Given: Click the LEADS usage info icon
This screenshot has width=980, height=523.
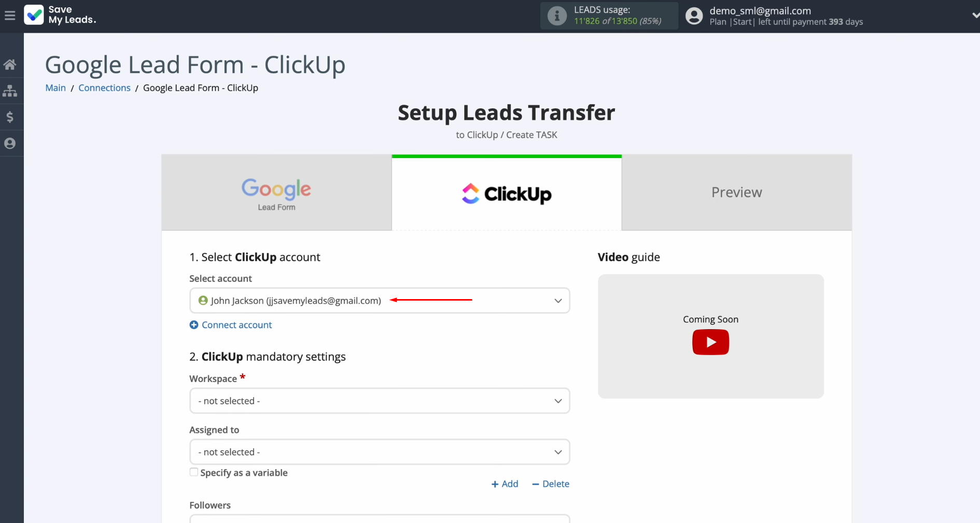Looking at the screenshot, I should click(557, 16).
